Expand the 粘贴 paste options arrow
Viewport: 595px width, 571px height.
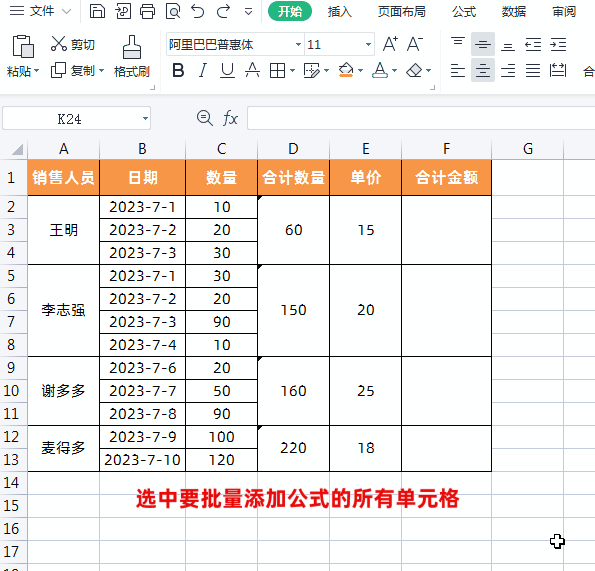point(36,71)
